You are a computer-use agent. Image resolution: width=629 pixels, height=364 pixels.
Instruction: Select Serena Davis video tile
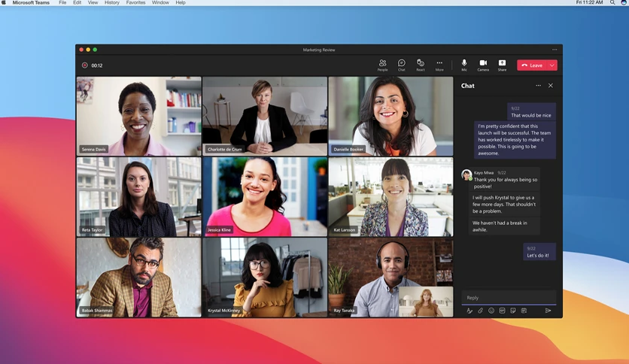click(x=138, y=117)
